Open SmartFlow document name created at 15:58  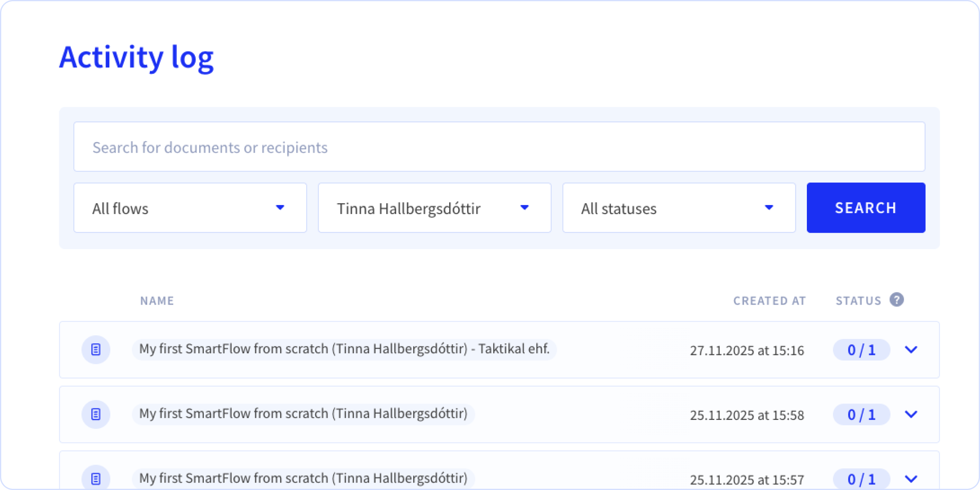point(303,414)
